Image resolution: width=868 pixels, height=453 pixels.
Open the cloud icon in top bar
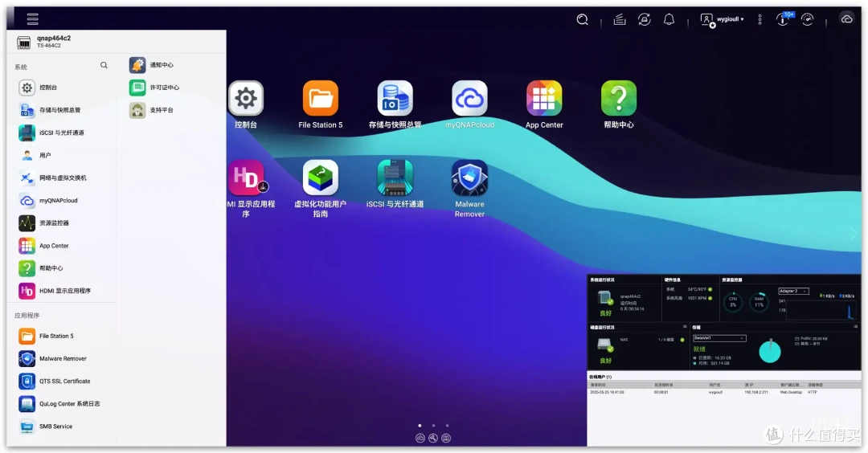846,19
